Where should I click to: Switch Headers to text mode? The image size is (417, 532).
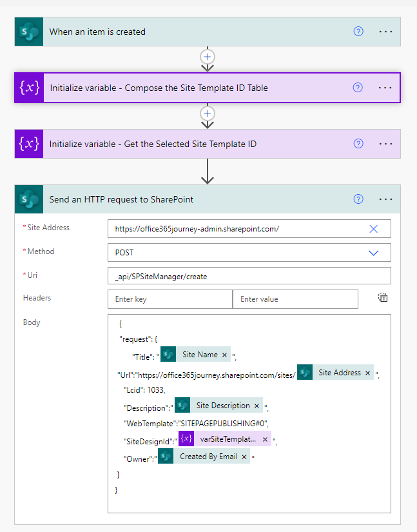[x=383, y=297]
